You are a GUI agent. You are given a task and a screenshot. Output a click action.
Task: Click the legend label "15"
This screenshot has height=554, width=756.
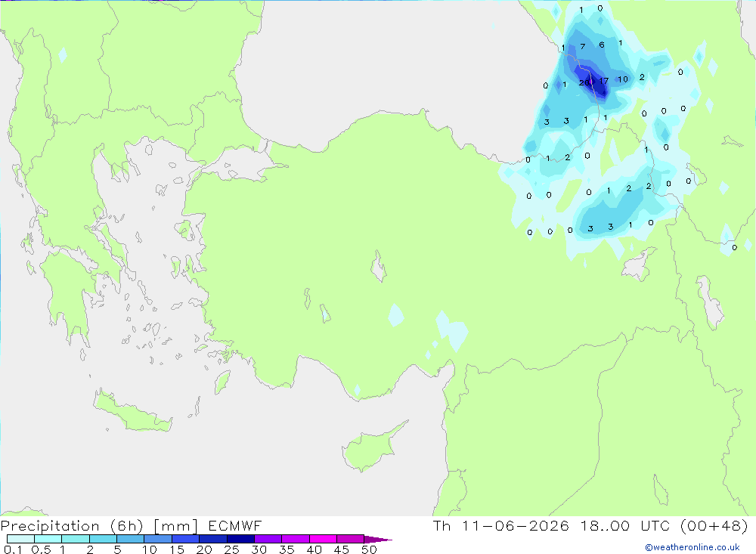coord(176,549)
